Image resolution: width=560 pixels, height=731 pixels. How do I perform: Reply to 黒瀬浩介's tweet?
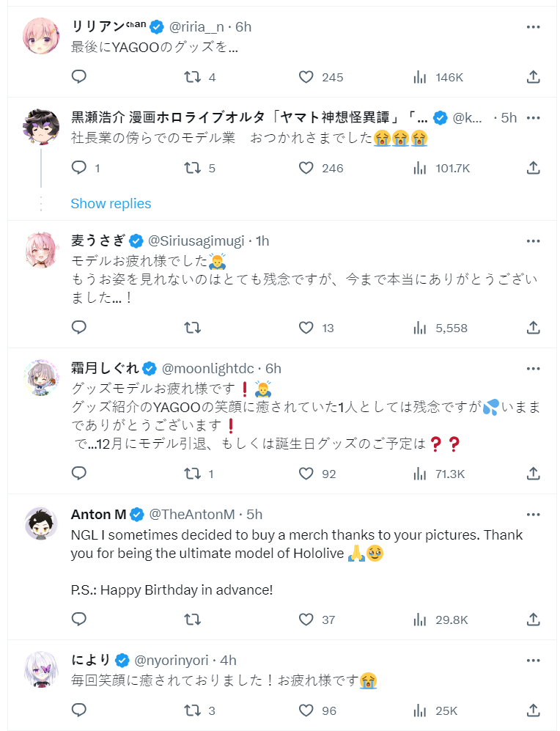pyautogui.click(x=79, y=168)
